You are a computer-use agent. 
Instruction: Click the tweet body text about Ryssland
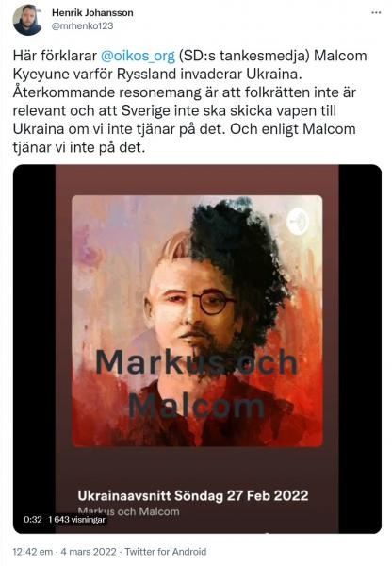(x=190, y=102)
